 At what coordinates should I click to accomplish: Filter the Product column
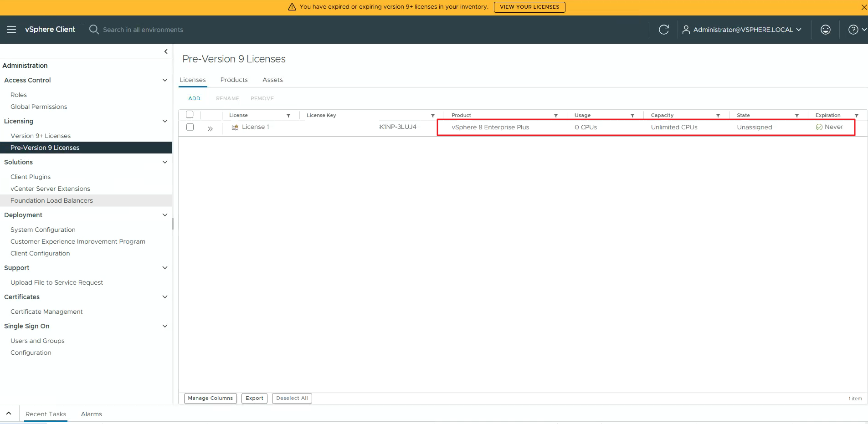[x=556, y=116]
